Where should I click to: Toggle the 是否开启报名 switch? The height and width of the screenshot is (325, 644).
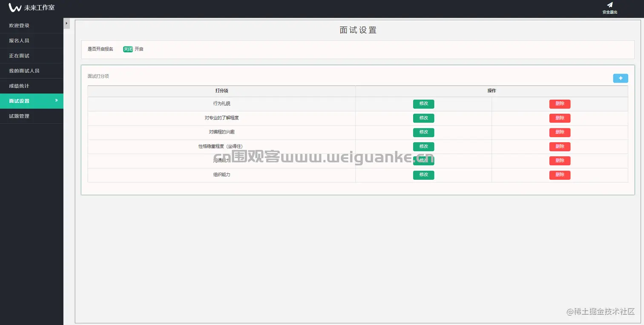[128, 49]
